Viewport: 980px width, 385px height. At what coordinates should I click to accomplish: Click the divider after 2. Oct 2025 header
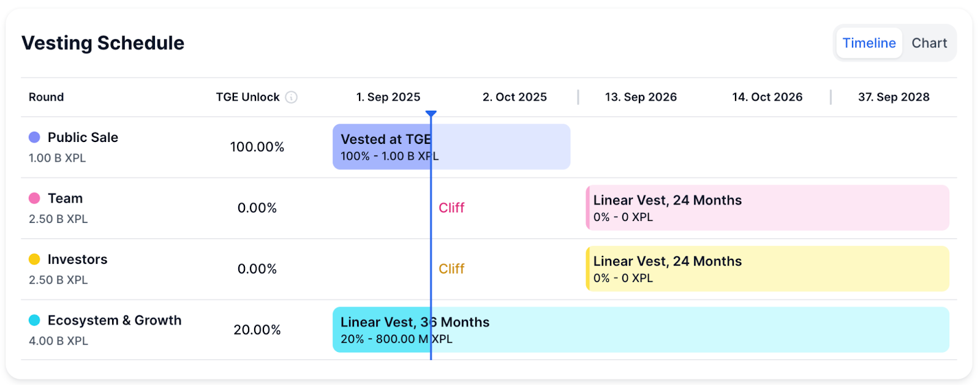click(578, 97)
